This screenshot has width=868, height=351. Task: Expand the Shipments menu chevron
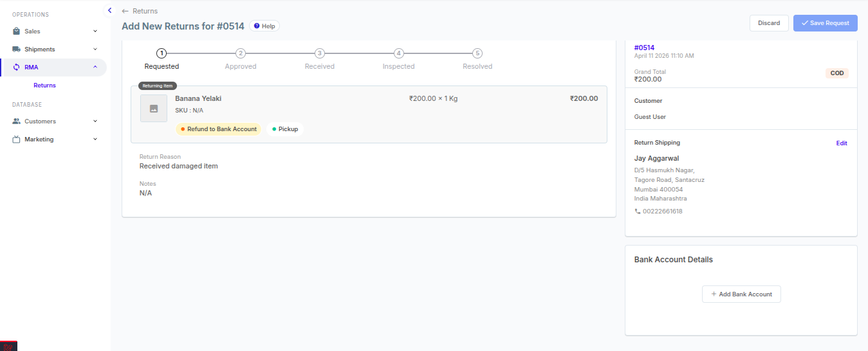click(95, 49)
